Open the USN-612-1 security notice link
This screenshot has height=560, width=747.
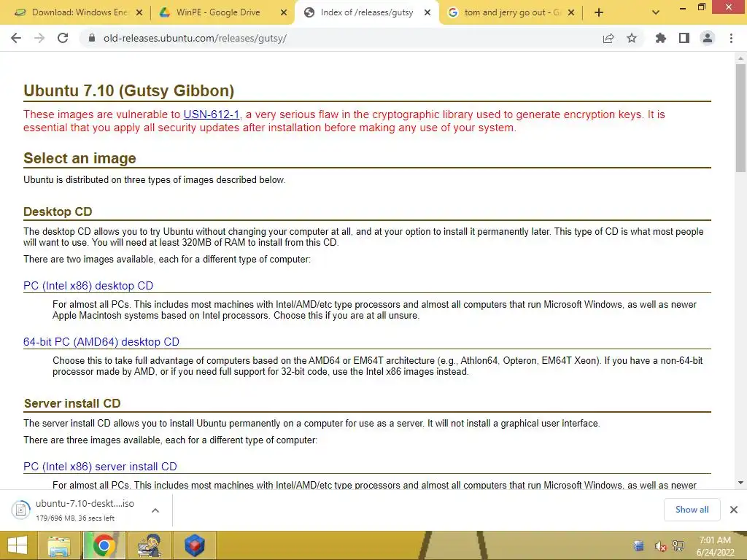tap(211, 114)
